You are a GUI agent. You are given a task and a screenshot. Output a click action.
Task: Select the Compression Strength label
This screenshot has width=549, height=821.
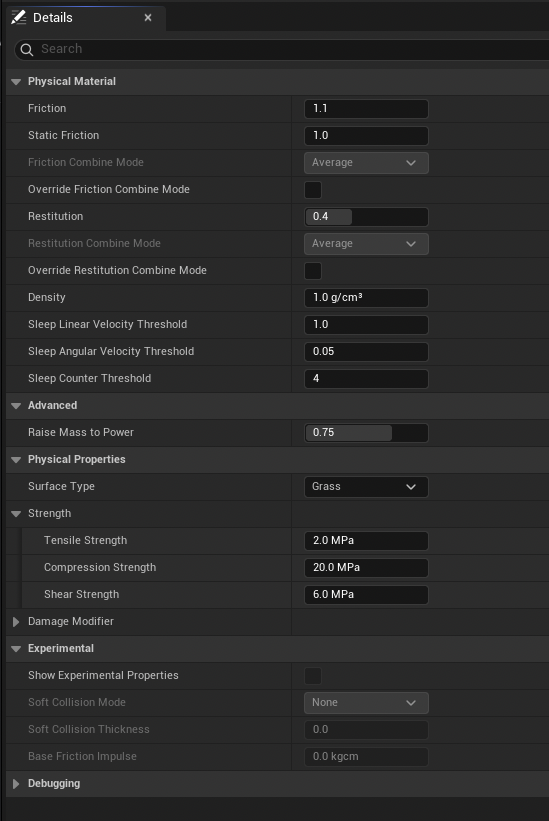point(100,567)
